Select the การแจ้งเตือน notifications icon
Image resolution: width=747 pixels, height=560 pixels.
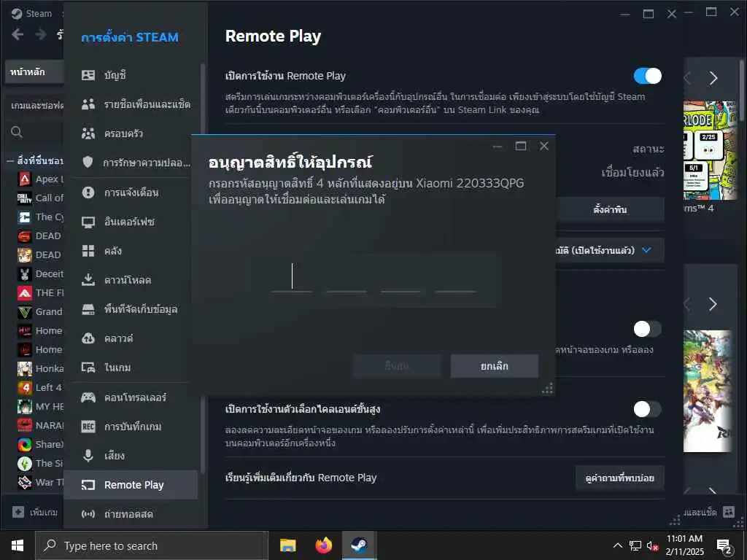pos(88,192)
